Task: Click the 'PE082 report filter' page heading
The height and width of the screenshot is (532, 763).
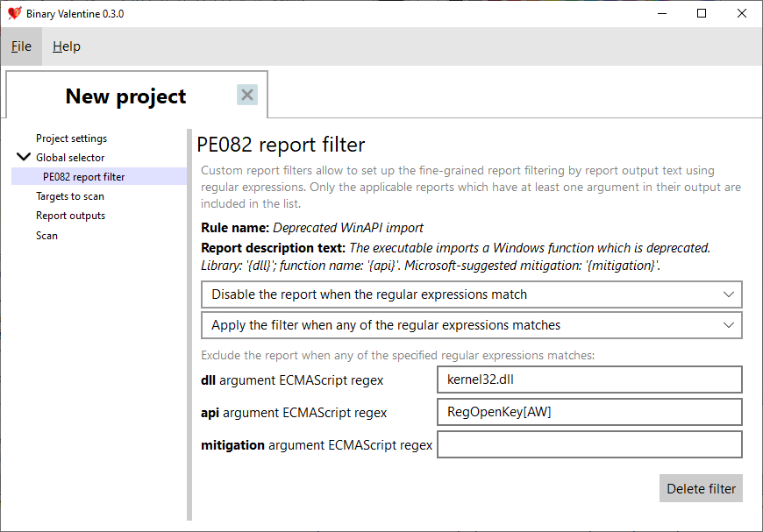Action: coord(281,145)
